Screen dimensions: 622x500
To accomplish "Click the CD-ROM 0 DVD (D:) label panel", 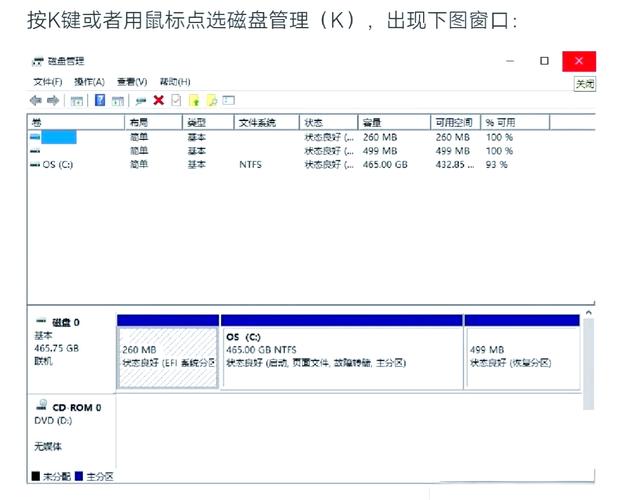I will [x=72, y=431].
